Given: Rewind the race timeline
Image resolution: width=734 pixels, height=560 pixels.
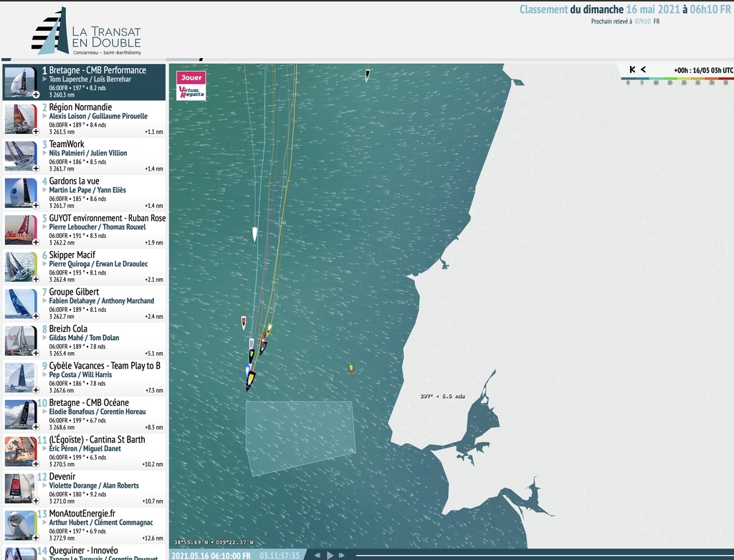Looking at the screenshot, I should click(318, 555).
